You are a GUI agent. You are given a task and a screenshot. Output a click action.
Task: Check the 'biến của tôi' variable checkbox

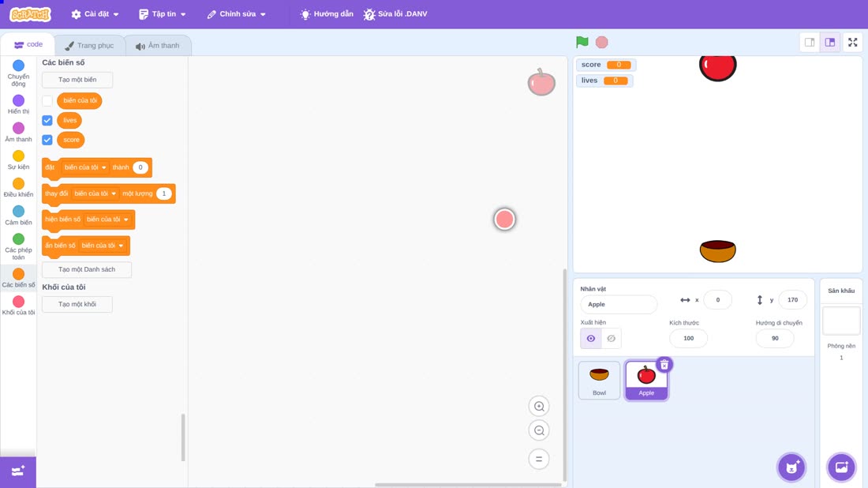pyautogui.click(x=47, y=101)
